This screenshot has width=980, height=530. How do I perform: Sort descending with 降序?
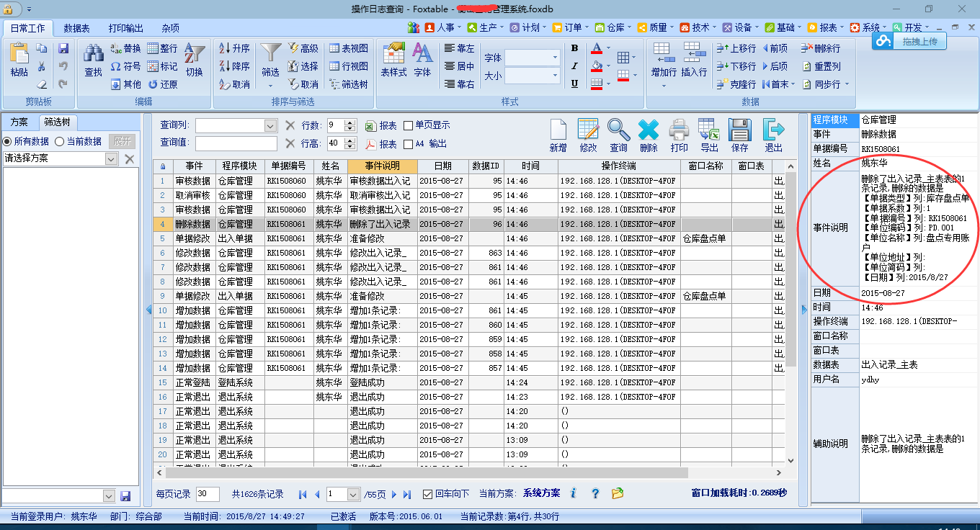coord(235,66)
